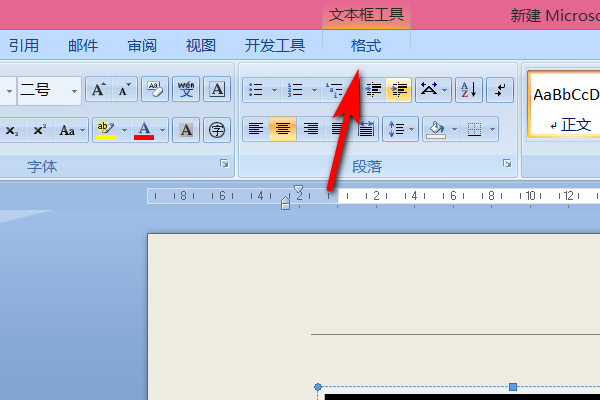Open the Line Spacing dropdown
This screenshot has width=600, height=400.
tap(401, 129)
